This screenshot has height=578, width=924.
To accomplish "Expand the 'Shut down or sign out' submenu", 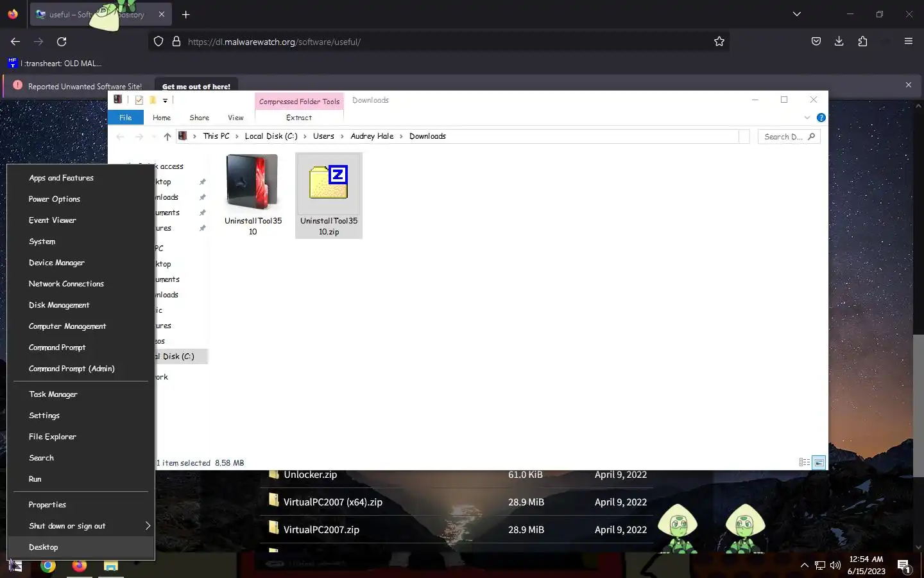I will [x=81, y=526].
